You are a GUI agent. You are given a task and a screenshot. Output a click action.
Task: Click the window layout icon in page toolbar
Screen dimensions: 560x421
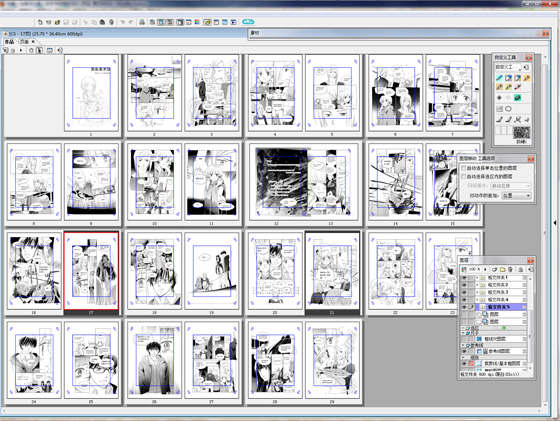50,50
